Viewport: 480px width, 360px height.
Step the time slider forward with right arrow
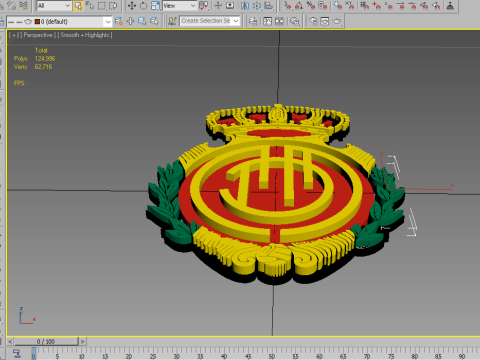tap(82, 341)
